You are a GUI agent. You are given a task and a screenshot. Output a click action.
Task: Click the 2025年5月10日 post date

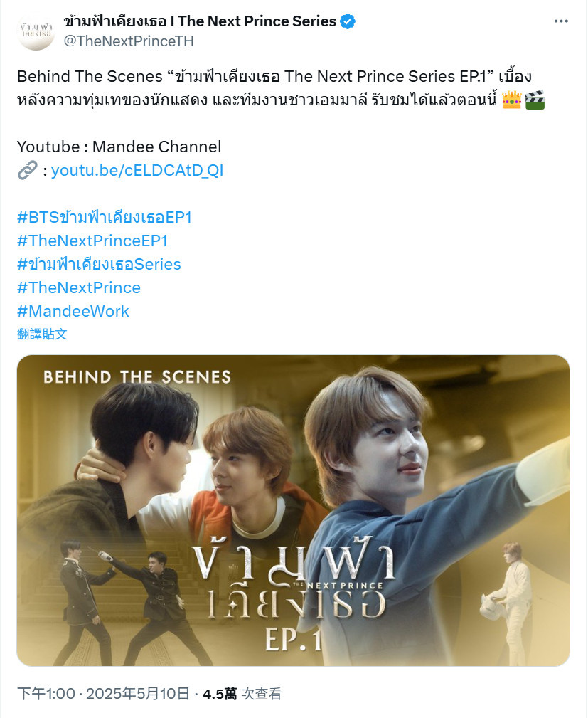(x=138, y=694)
